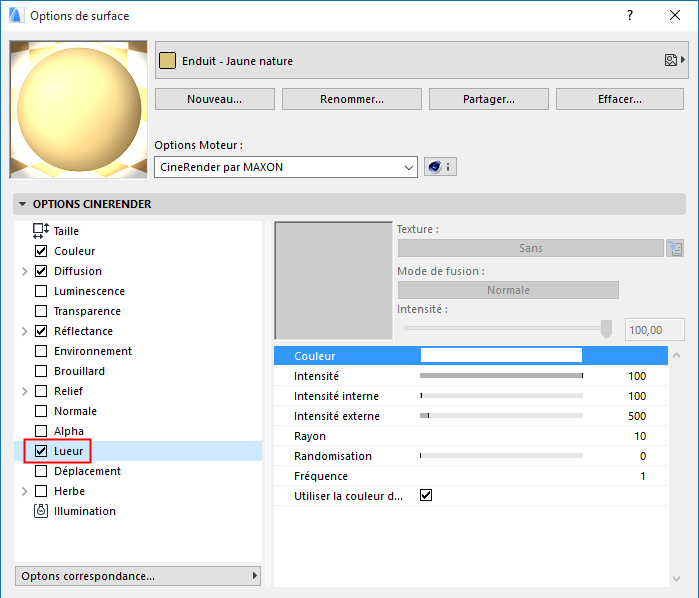Expand the Réflectance tree arrow
699x598 pixels.
(x=25, y=331)
